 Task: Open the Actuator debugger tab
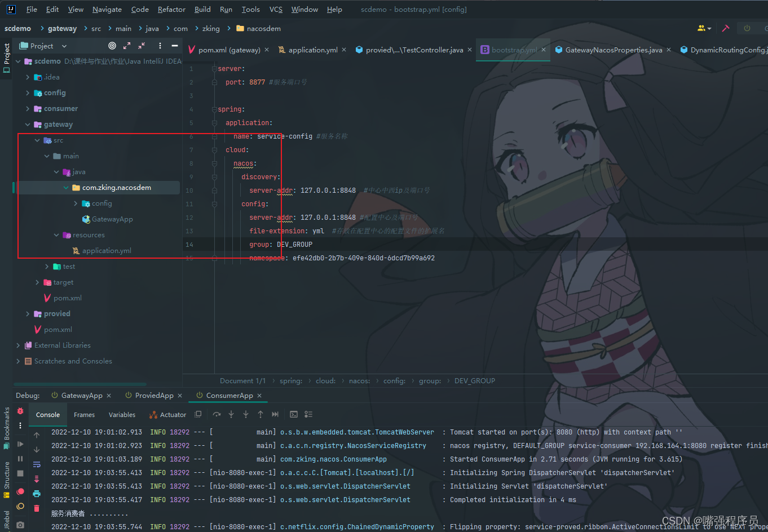point(168,415)
